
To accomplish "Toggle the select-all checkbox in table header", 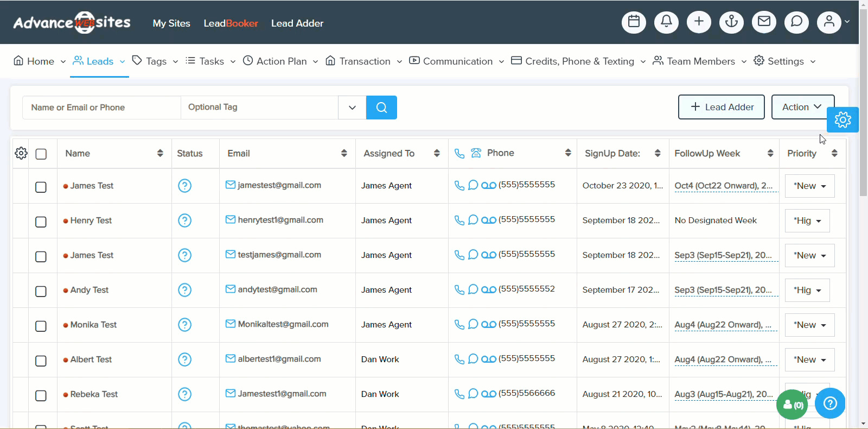I will pyautogui.click(x=41, y=154).
